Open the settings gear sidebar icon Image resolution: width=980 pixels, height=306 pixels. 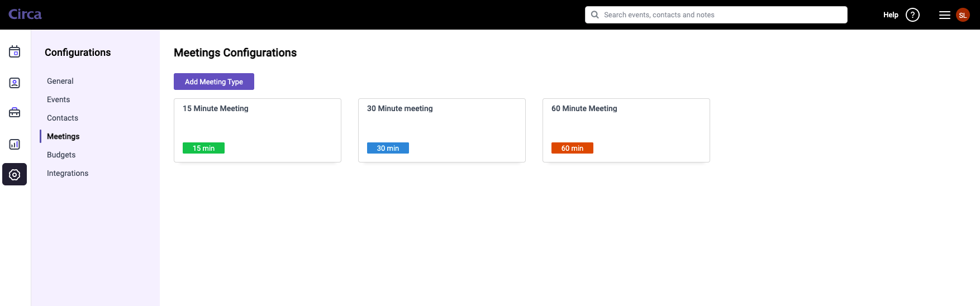15,174
